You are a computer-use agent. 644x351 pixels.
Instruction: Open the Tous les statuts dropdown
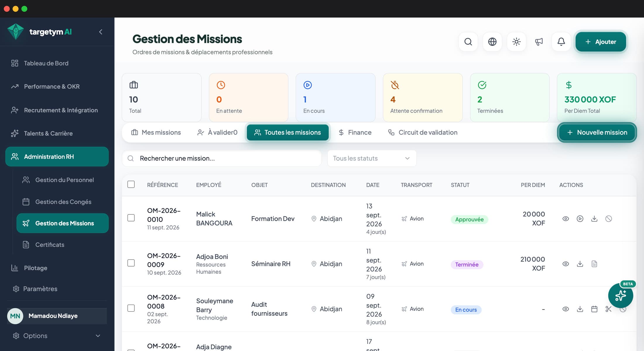click(x=372, y=158)
